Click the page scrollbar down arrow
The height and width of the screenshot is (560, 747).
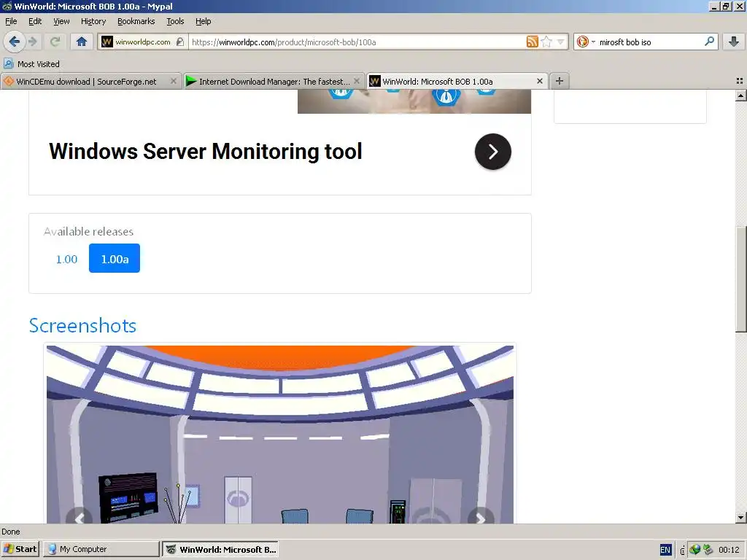click(x=740, y=518)
